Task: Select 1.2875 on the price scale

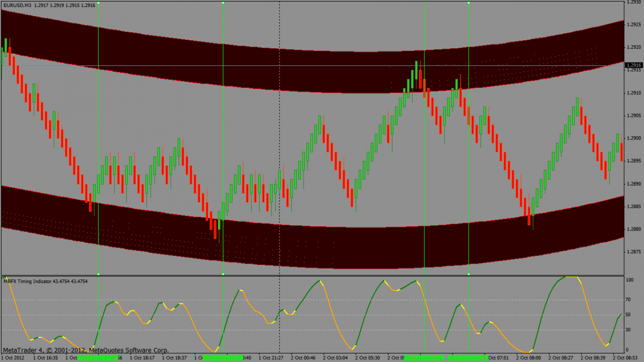Action: tap(634, 252)
